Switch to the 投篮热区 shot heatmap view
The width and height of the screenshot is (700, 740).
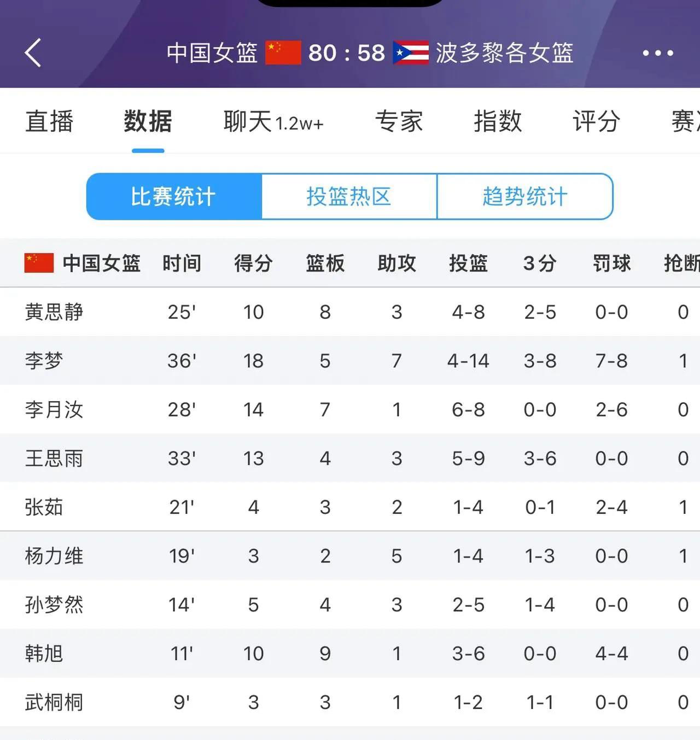[349, 197]
